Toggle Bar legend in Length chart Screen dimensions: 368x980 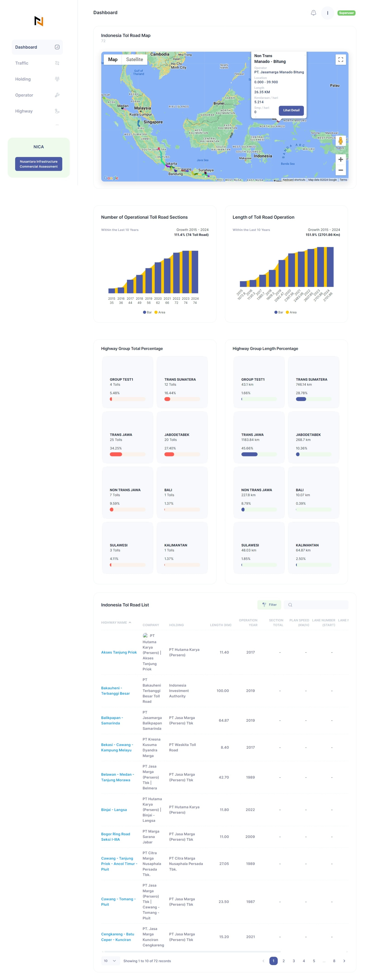[279, 312]
